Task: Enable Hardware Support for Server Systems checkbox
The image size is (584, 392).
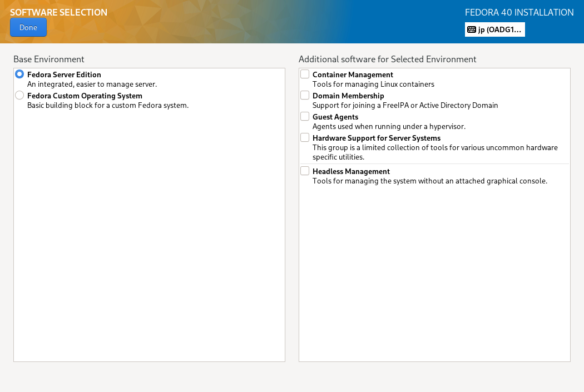Action: (305, 138)
